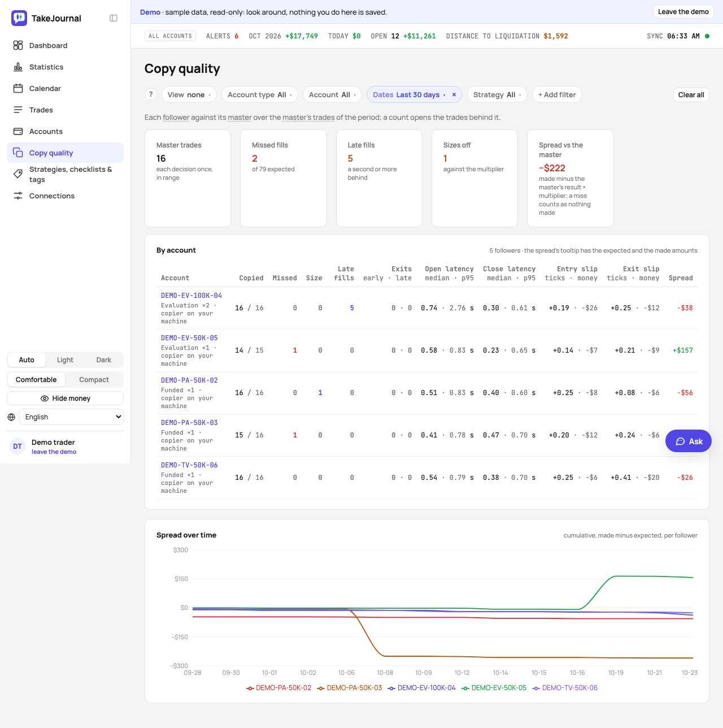
Task: Open the DEMO-EV-100K-04 account link
Action: 191,296
